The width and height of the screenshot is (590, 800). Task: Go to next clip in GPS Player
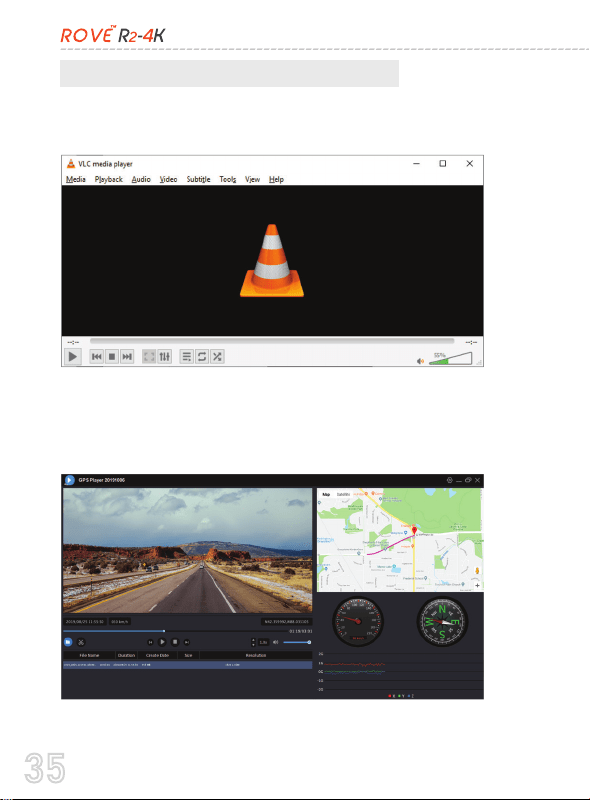pyautogui.click(x=187, y=642)
